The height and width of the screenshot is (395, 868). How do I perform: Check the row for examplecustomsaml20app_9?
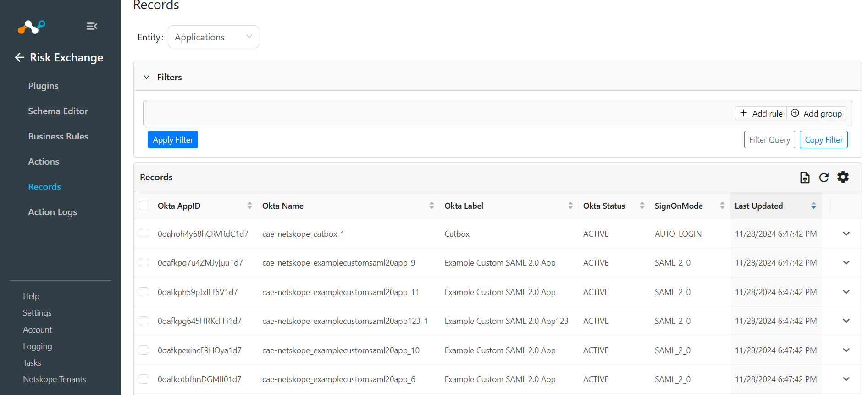[x=144, y=262]
